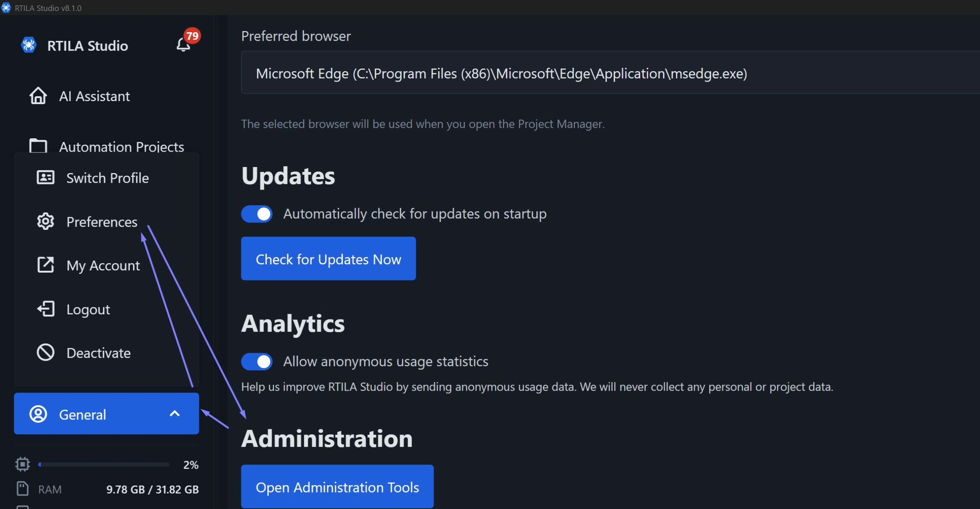This screenshot has height=509, width=980.
Task: Click the Switch Profile card icon
Action: click(x=45, y=177)
